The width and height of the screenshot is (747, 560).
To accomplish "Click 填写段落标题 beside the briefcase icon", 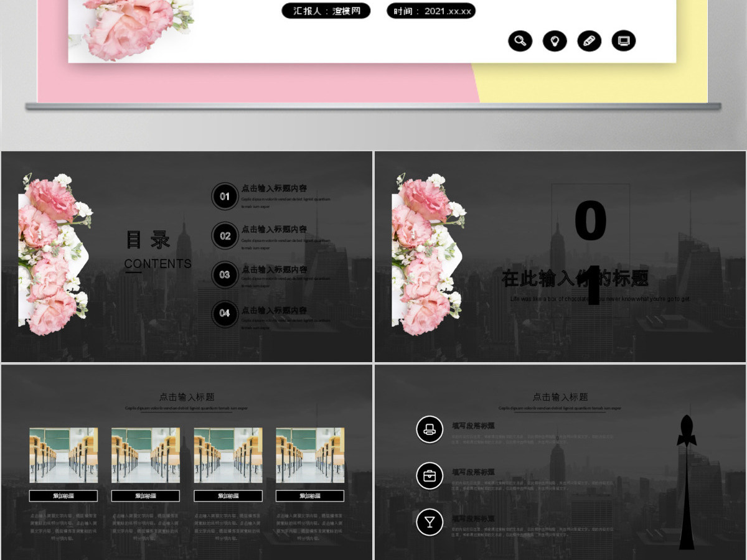I will (x=473, y=472).
